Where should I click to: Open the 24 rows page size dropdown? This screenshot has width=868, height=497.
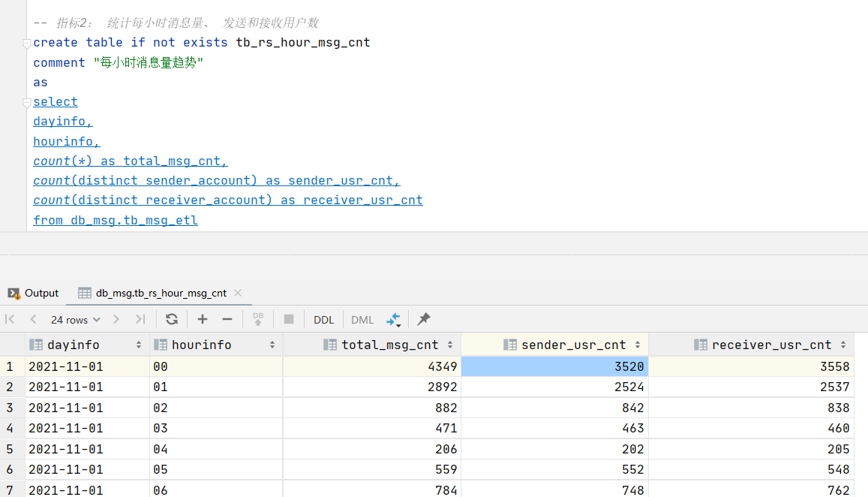tap(75, 320)
